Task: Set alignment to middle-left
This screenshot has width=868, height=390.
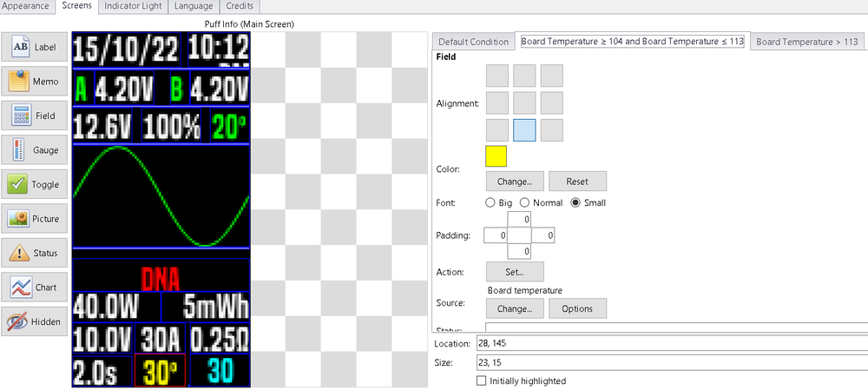Action: coord(497,102)
